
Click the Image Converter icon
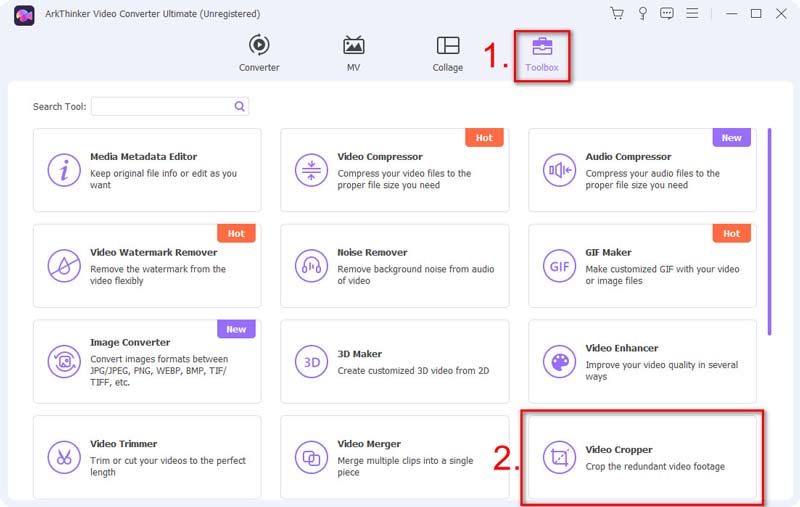[64, 362]
